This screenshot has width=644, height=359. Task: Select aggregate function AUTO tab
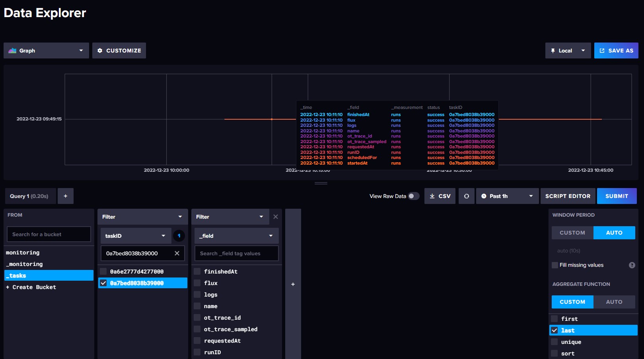click(x=614, y=302)
